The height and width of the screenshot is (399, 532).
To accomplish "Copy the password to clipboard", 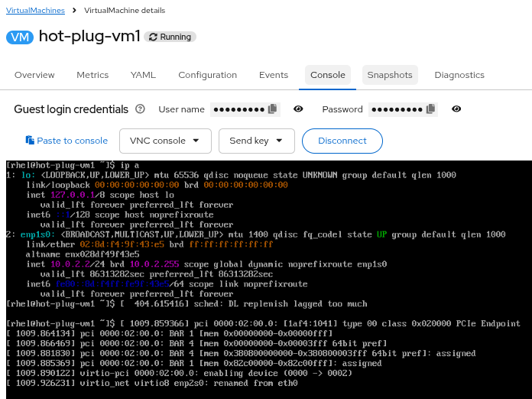I will coord(430,109).
